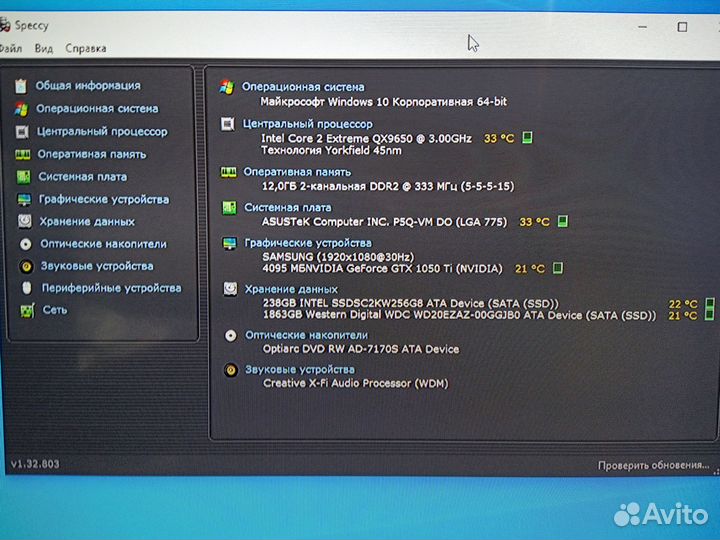
Task: Click the disk icon beside Хранение данных in sidebar
Action: (x=24, y=222)
